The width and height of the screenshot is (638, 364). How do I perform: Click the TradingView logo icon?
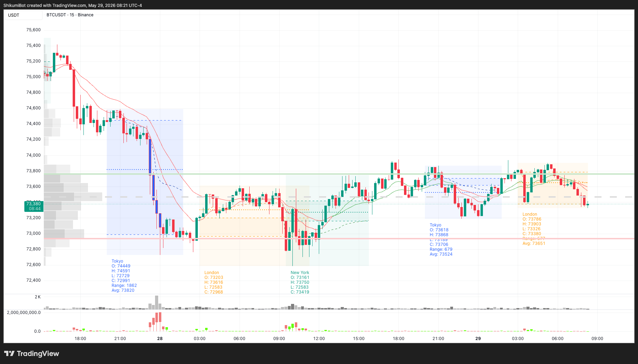9,354
